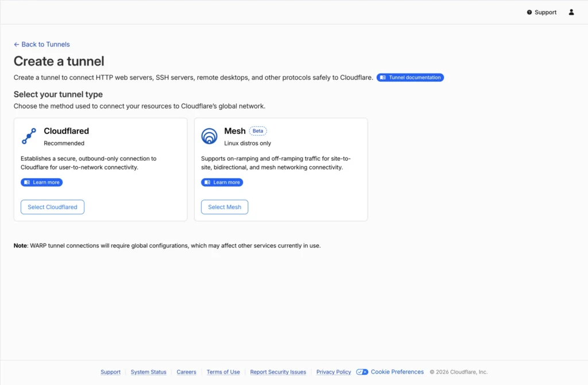Image resolution: width=588 pixels, height=385 pixels.
Task: Open Learn more under the Cloudflared card
Action: tap(41, 182)
